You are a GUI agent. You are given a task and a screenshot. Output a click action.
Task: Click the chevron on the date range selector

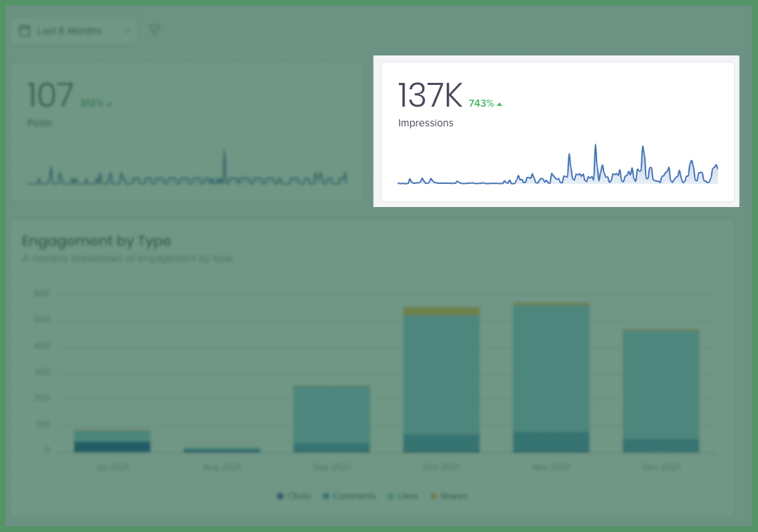[x=128, y=30]
